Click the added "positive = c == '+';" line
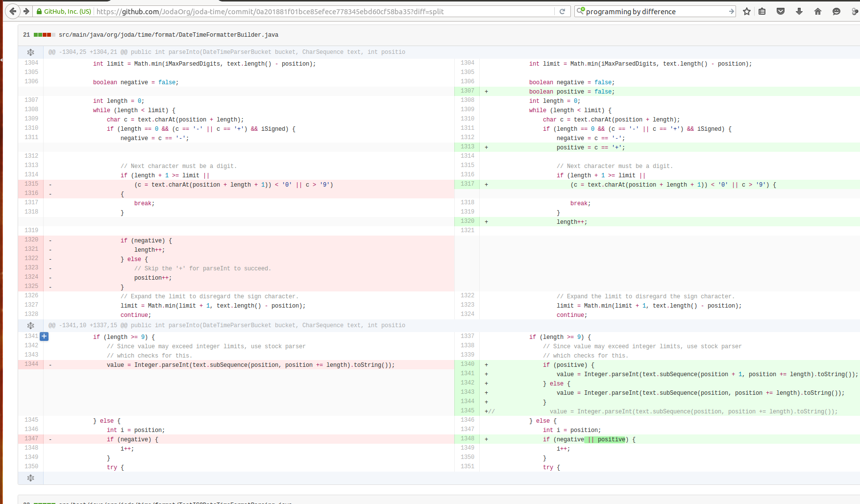The width and height of the screenshot is (860, 504). tap(591, 147)
